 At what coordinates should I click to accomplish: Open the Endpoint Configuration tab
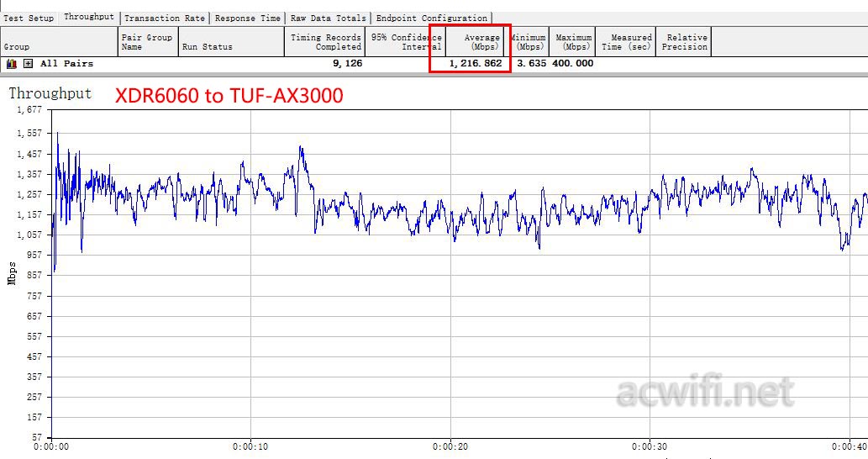(432, 18)
